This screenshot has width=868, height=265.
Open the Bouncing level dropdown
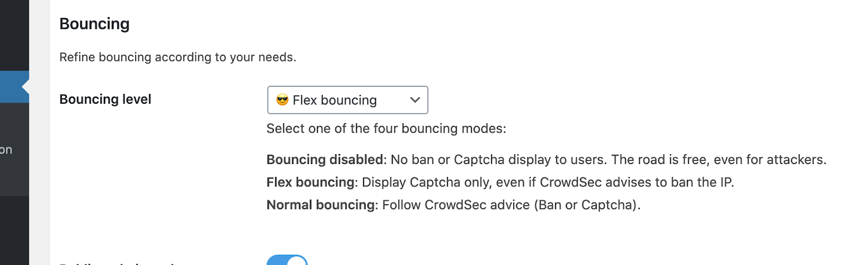pos(347,100)
